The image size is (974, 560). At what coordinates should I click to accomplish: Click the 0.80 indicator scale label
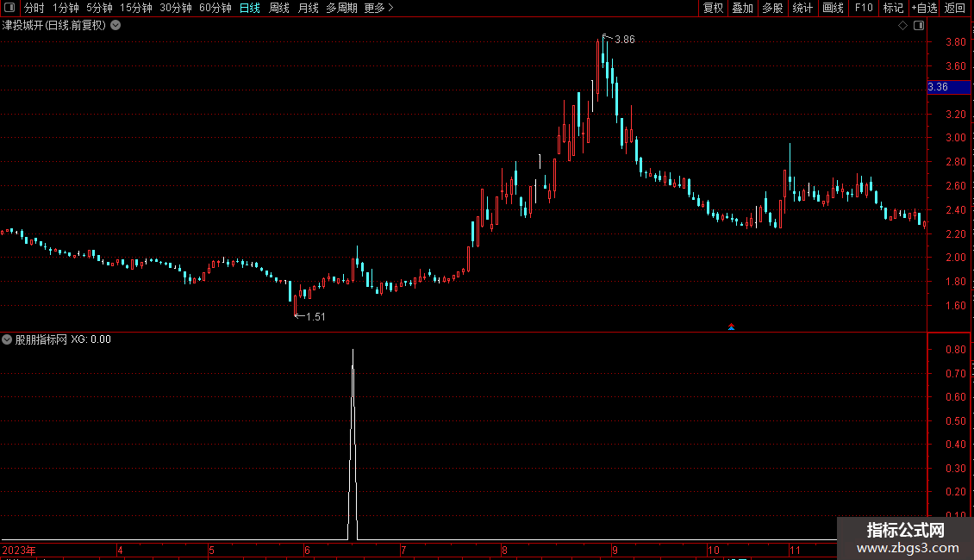pyautogui.click(x=955, y=350)
